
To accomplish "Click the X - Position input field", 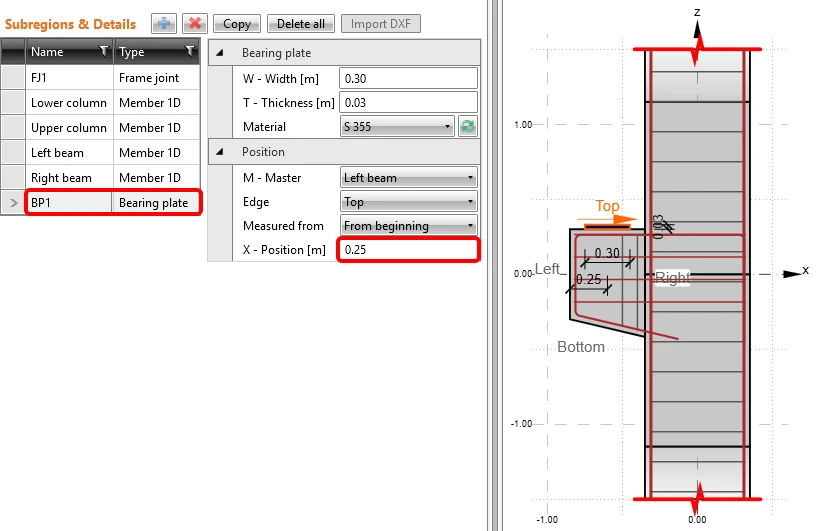I will [408, 250].
